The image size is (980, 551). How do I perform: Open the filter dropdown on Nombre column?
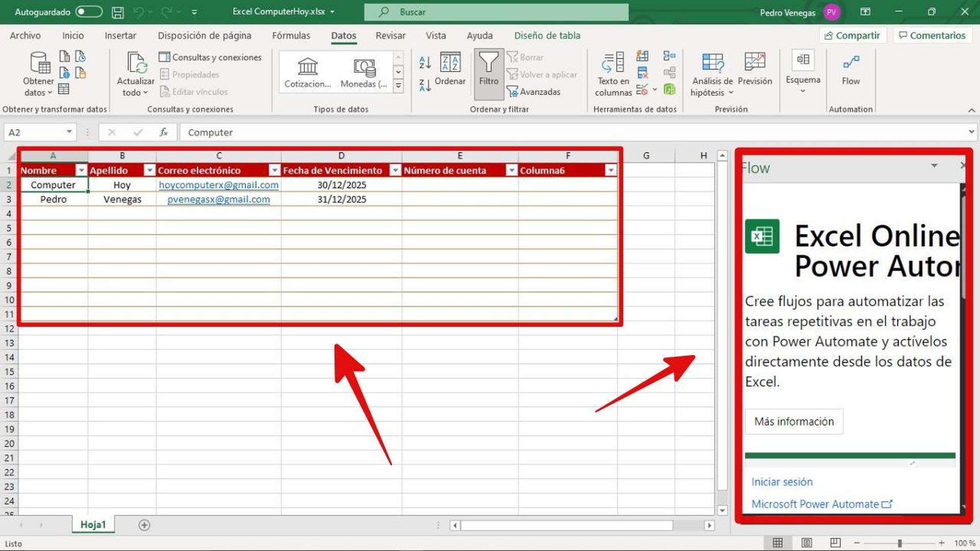(x=81, y=170)
